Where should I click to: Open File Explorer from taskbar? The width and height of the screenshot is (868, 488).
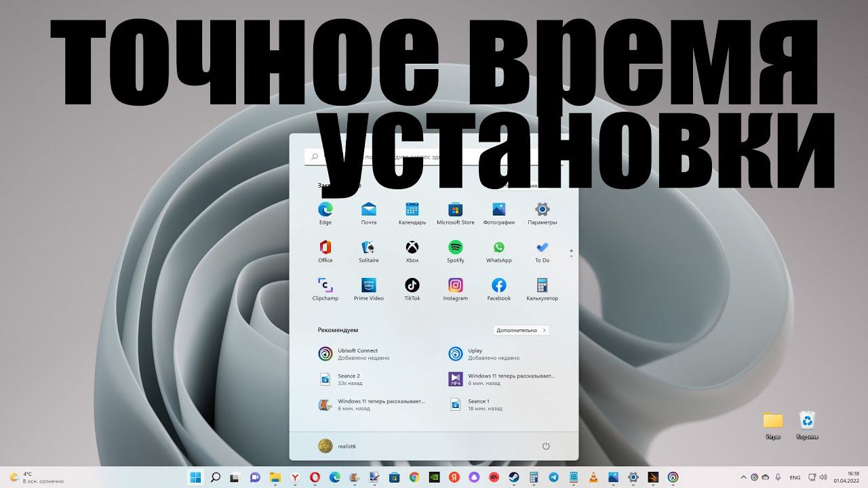click(x=275, y=477)
